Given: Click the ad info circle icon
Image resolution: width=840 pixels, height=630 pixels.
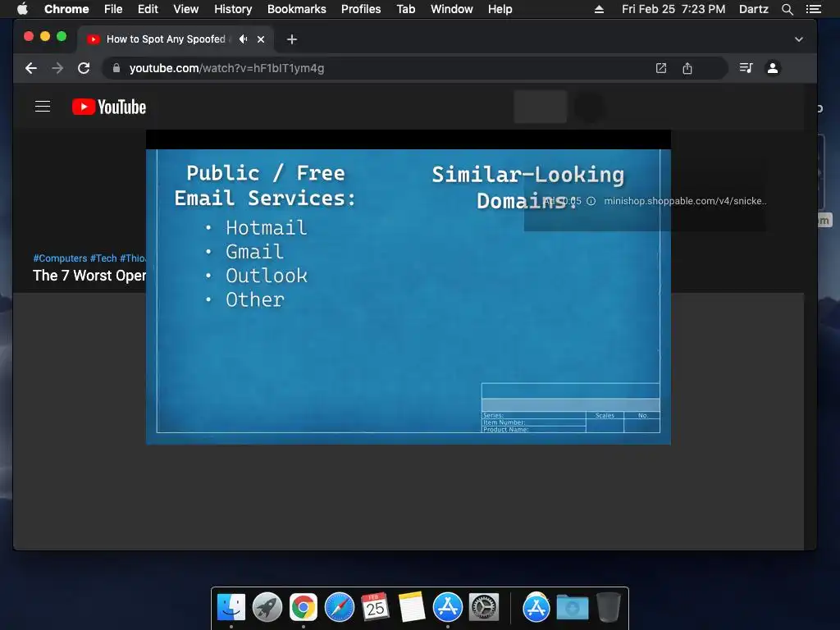Looking at the screenshot, I should click(x=591, y=201).
